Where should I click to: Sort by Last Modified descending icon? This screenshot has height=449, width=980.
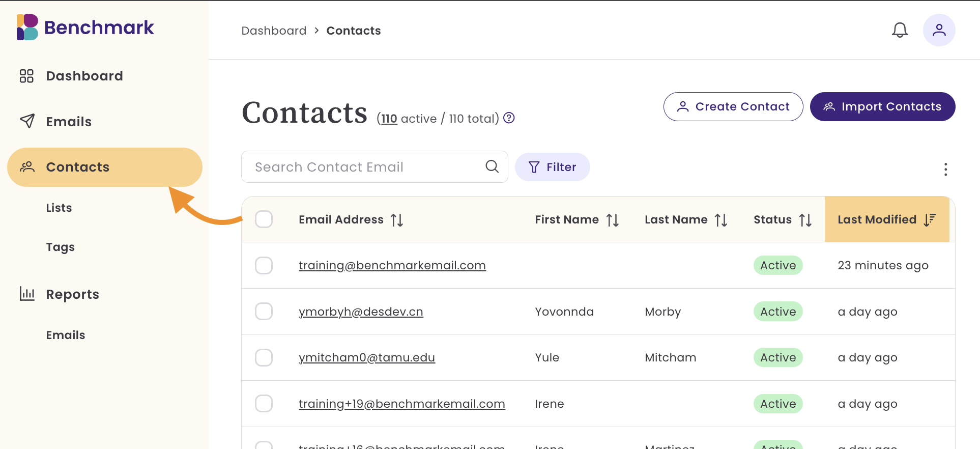(x=930, y=219)
